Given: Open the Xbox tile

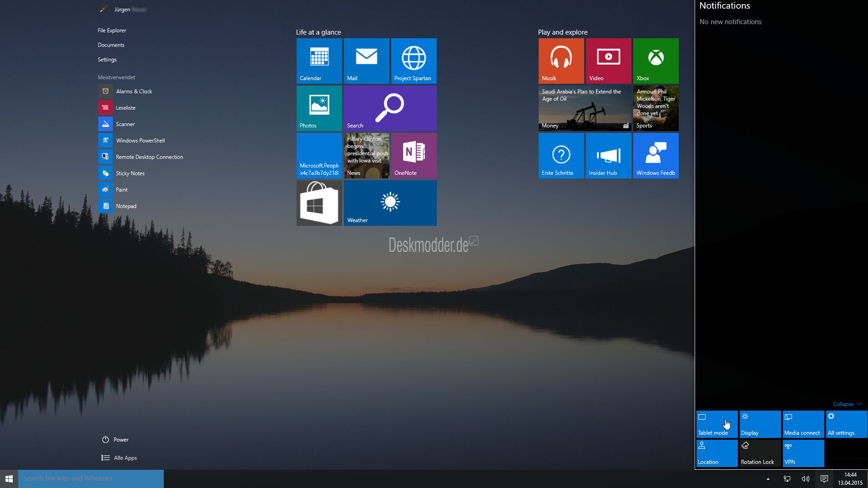Looking at the screenshot, I should (x=656, y=61).
